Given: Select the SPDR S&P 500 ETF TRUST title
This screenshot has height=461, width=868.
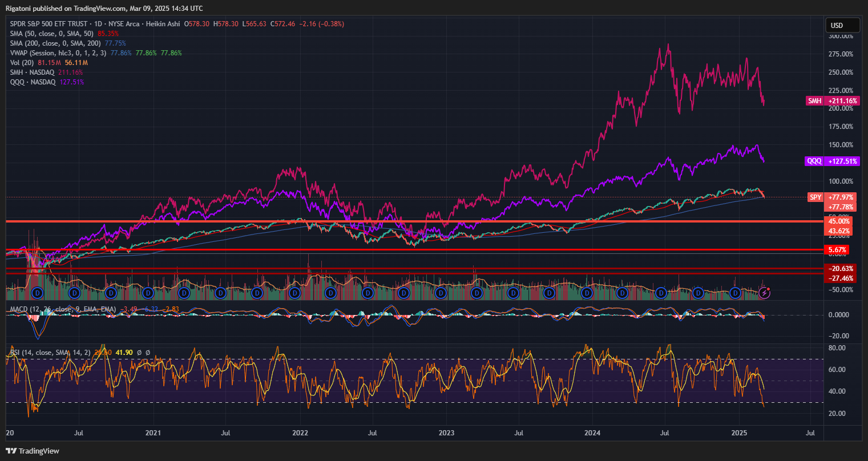Looking at the screenshot, I should 49,24.
